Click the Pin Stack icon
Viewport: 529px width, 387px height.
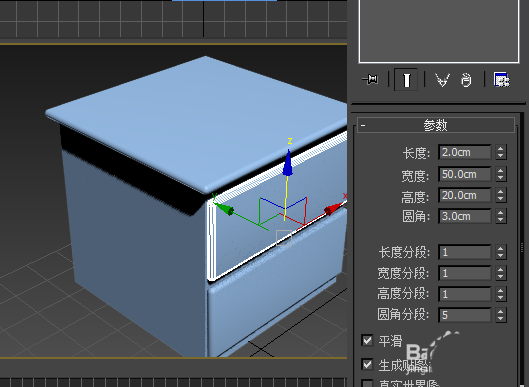click(x=370, y=80)
